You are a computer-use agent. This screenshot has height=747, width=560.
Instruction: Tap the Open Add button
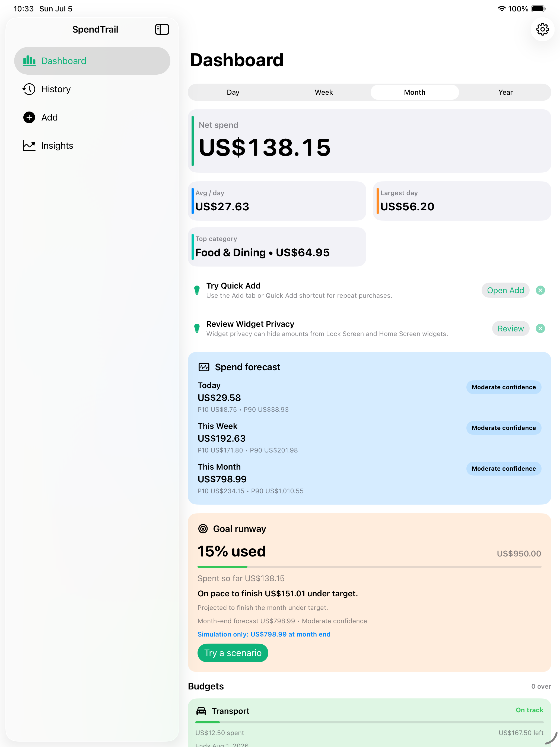(505, 290)
